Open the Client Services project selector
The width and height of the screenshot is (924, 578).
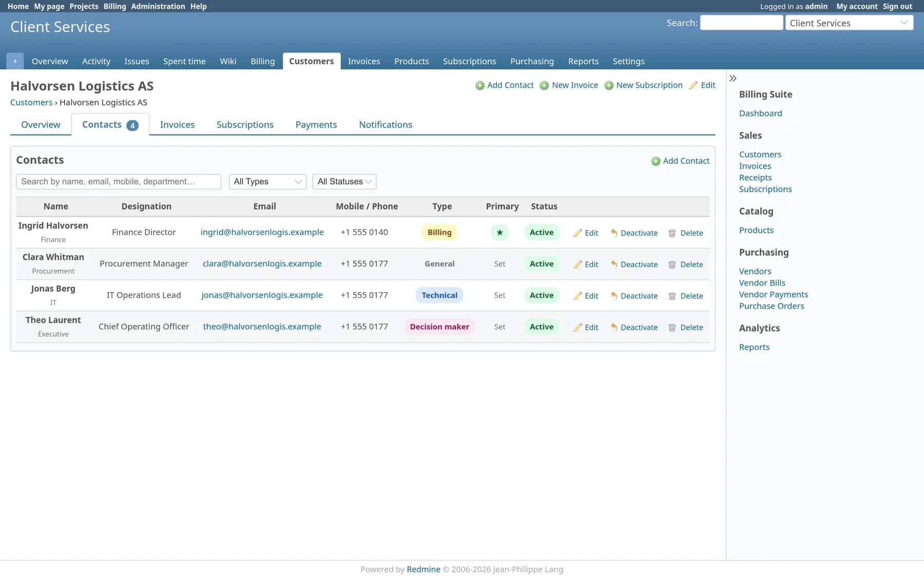[x=849, y=23]
